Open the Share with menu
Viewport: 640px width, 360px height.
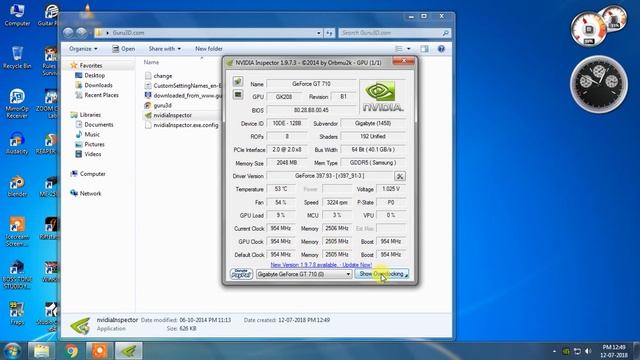pyautogui.click(x=164, y=49)
